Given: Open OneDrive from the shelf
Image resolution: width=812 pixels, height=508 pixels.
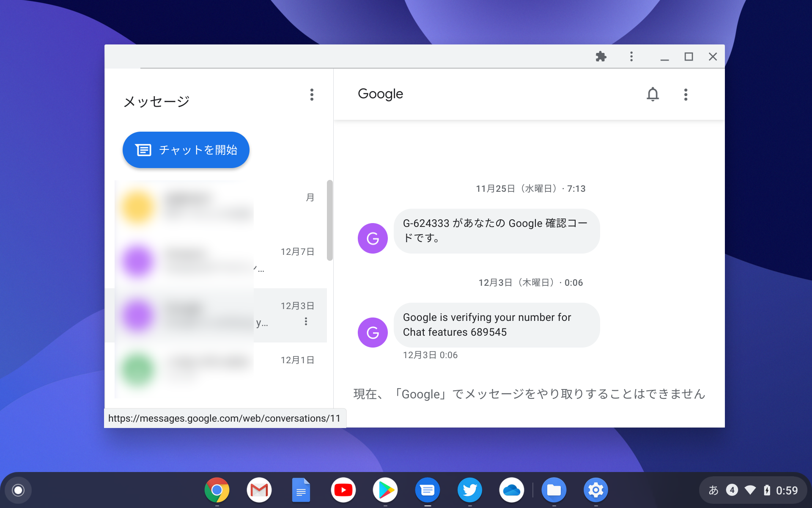Looking at the screenshot, I should (512, 490).
